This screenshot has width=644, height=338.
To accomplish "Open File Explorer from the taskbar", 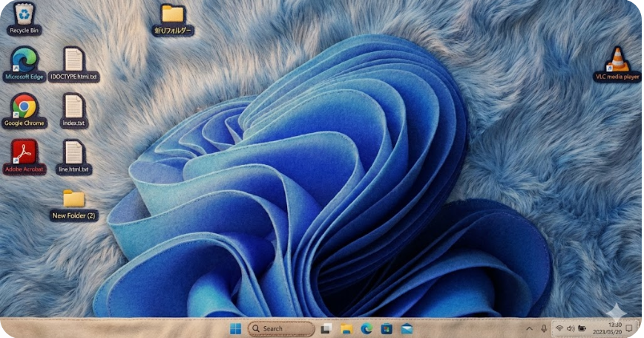I will [346, 328].
